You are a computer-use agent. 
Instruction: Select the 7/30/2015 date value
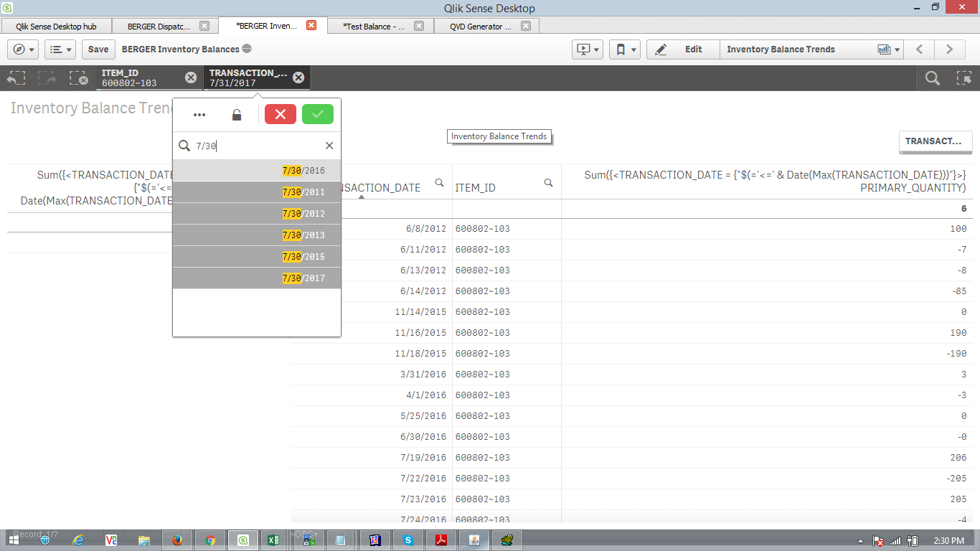click(x=257, y=257)
